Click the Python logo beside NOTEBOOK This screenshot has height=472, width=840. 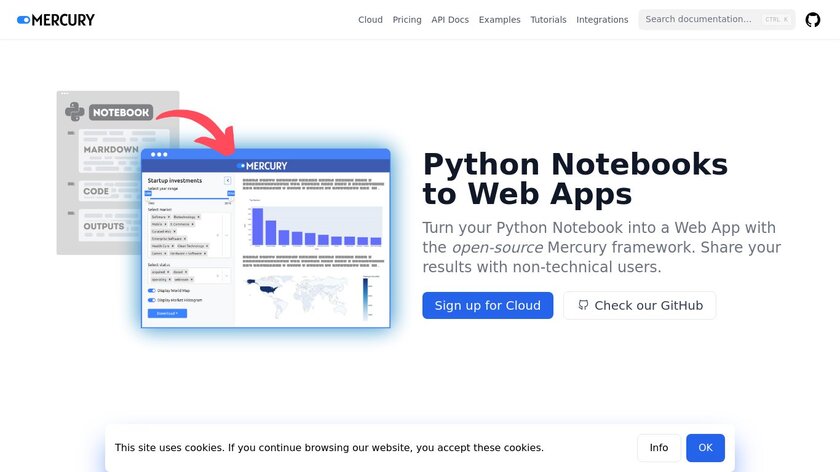pos(74,112)
